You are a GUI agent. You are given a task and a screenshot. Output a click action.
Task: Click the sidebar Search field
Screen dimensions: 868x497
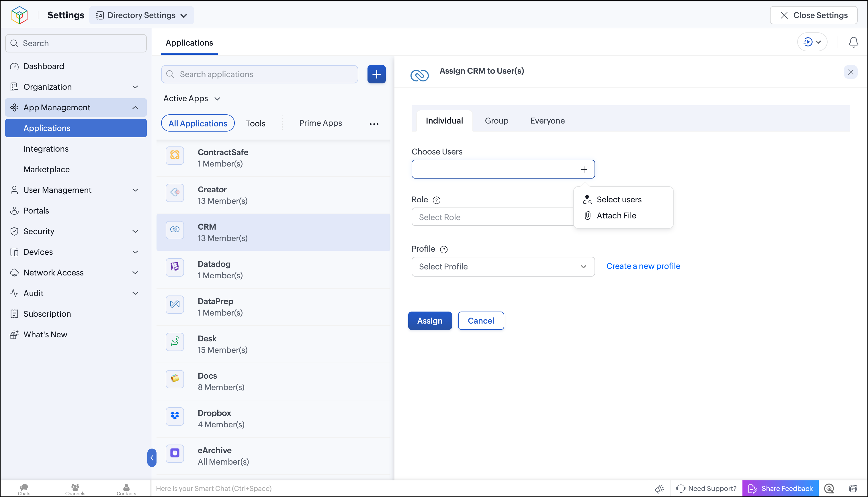click(76, 43)
